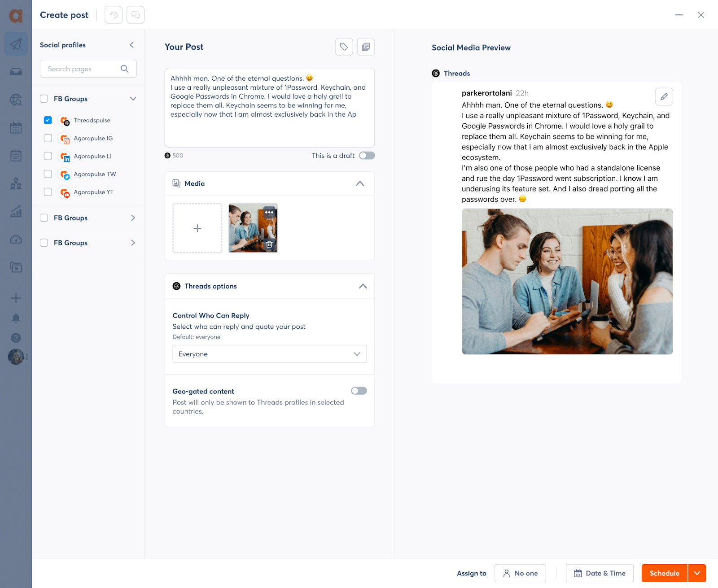Click the three-dots menu on media thumbnail

coord(269,212)
